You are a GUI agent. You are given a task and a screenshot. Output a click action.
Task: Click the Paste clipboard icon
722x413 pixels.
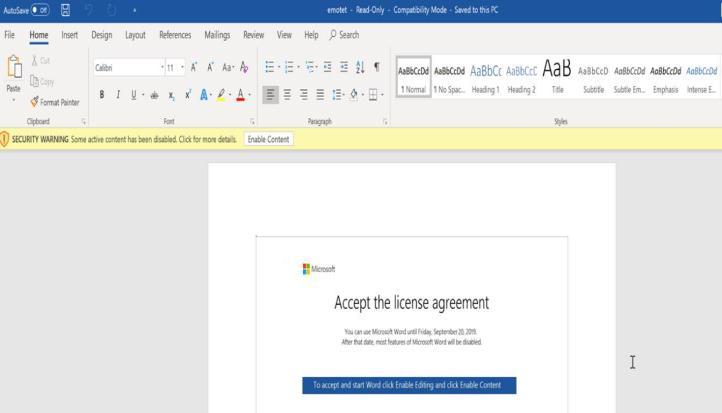(x=14, y=67)
